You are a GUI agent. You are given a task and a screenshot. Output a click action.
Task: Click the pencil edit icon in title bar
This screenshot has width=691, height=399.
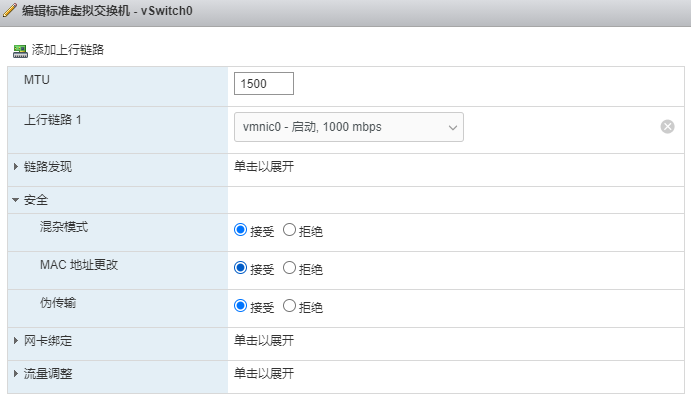9,10
